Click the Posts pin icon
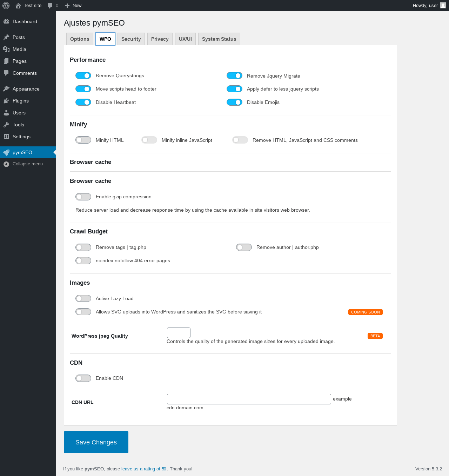Screen dimensions: 449x476 tap(6, 37)
